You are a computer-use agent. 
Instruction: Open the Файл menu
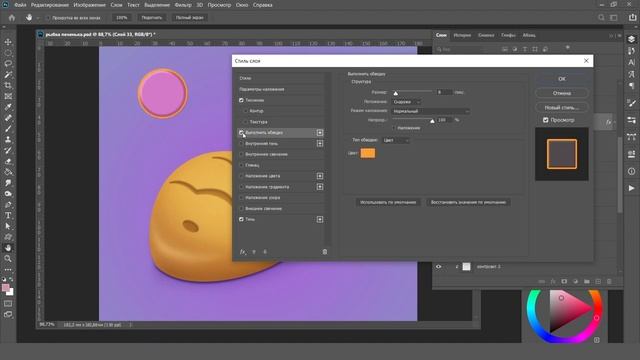[x=20, y=5]
